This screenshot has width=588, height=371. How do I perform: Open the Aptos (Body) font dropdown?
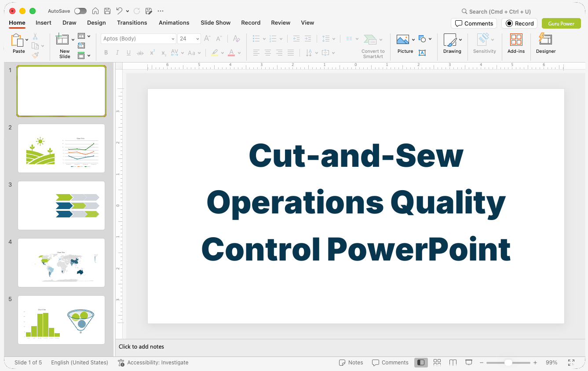(173, 39)
